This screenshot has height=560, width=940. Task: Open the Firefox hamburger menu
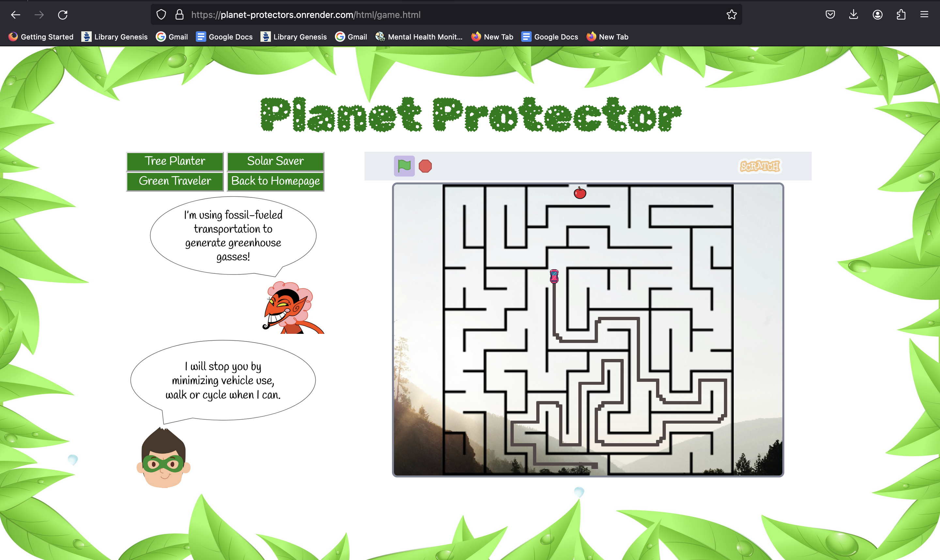coord(924,15)
